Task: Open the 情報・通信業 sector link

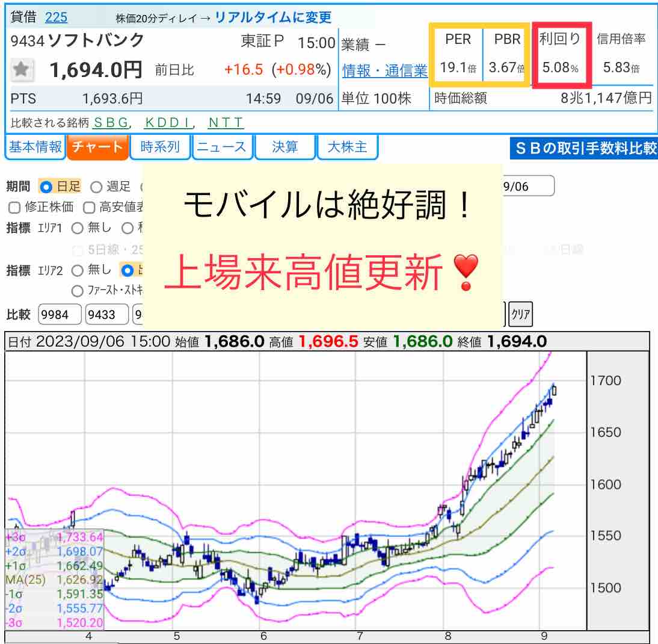Action: tap(385, 70)
